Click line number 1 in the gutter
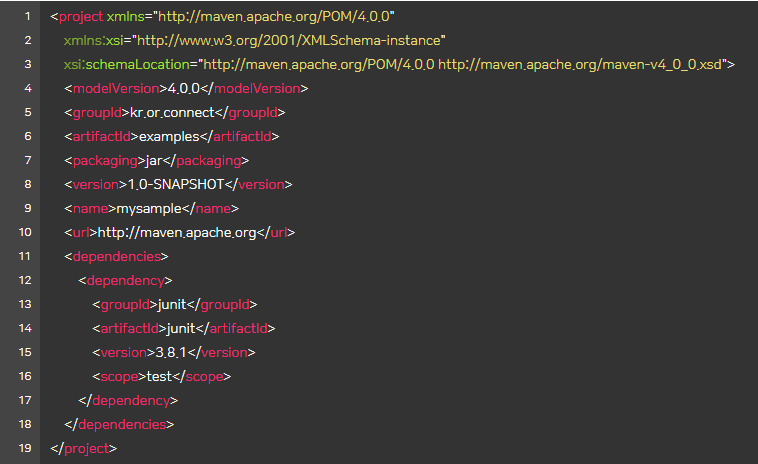This screenshot has width=758, height=464. pyautogui.click(x=28, y=16)
